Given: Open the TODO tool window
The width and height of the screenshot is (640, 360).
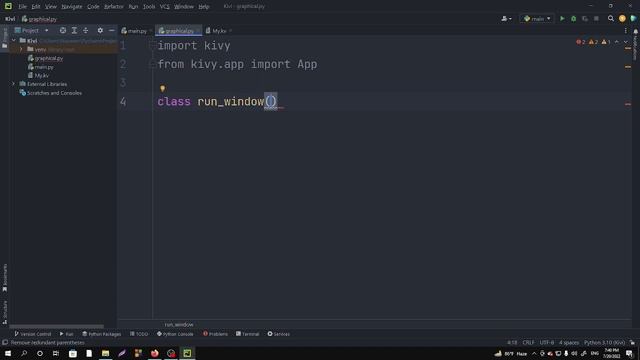Looking at the screenshot, I should (x=139, y=334).
